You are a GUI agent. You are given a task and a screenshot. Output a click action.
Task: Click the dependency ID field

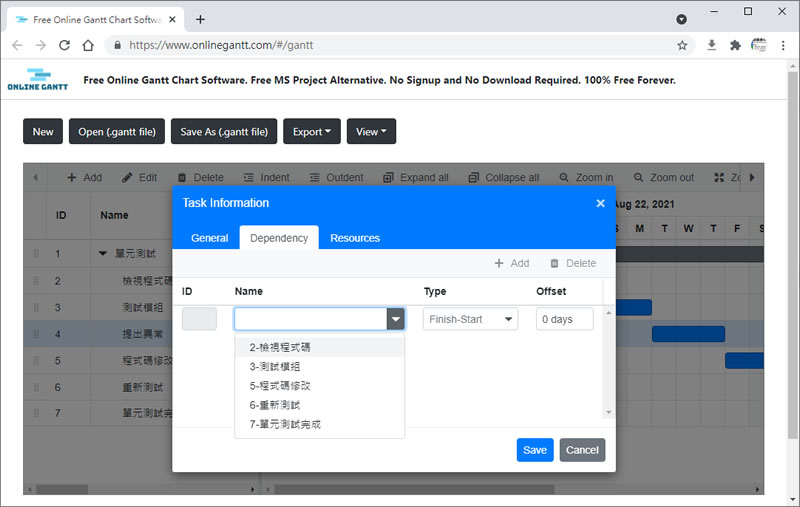point(199,319)
